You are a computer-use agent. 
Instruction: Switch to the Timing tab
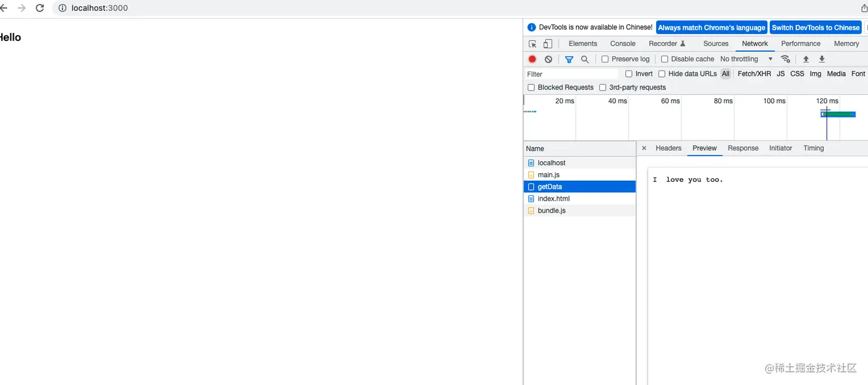point(813,148)
